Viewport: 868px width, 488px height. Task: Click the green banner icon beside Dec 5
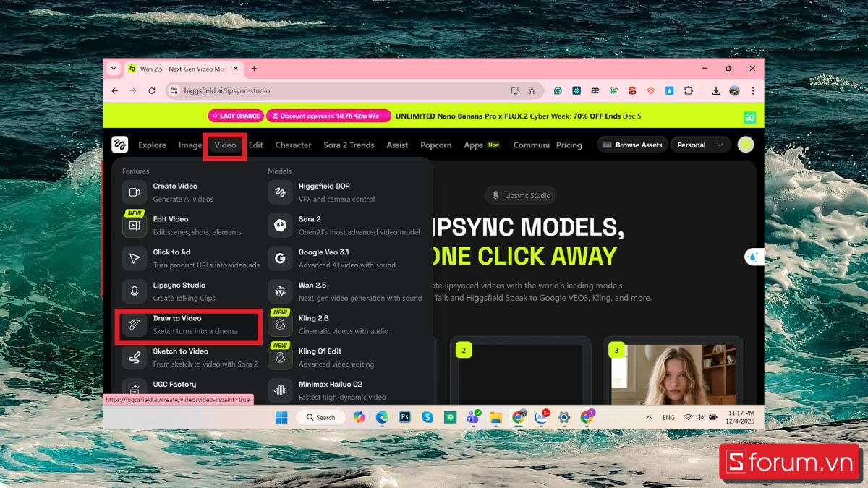pyautogui.click(x=750, y=116)
